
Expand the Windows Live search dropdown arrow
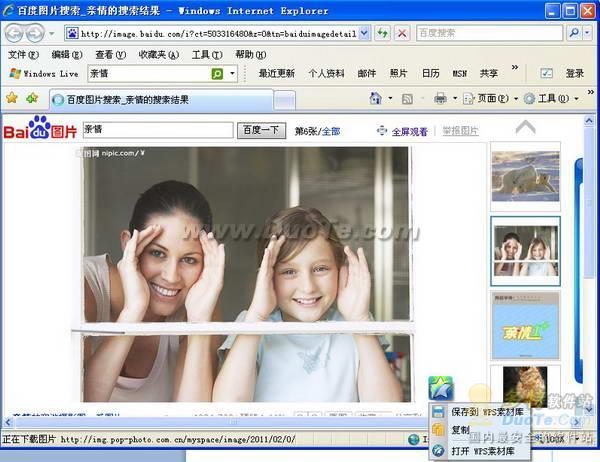click(232, 73)
